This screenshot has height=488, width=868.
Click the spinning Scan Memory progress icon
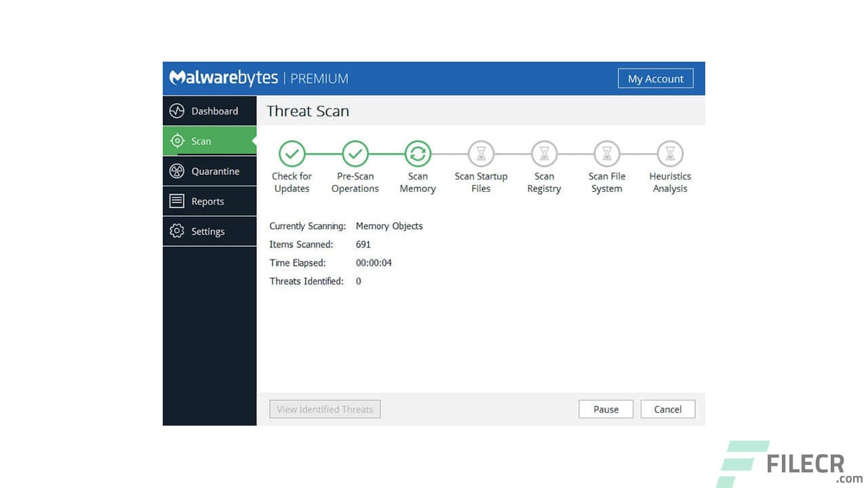(418, 153)
